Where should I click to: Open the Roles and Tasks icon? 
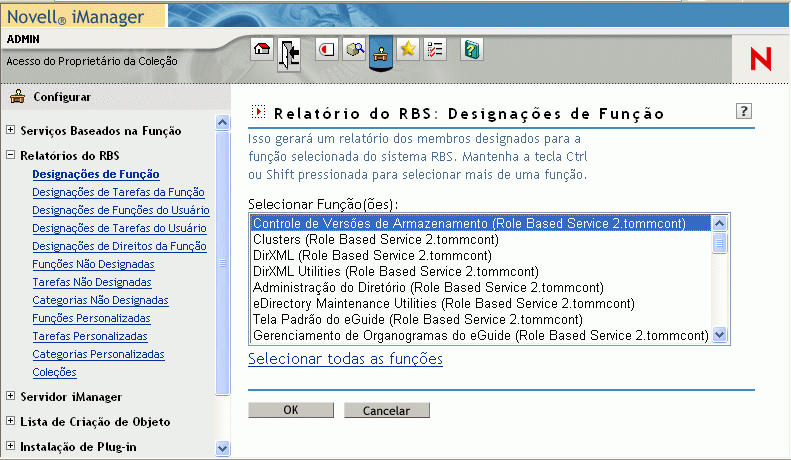pos(327,49)
